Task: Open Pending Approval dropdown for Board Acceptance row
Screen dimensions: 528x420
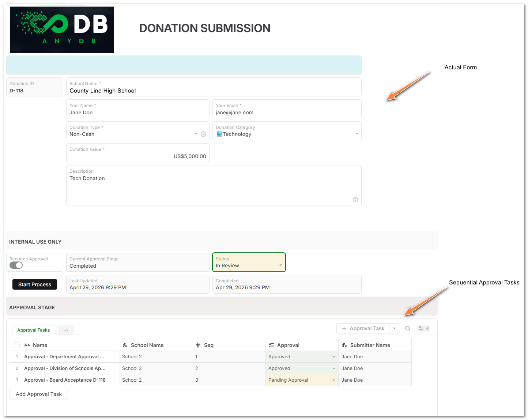Action: click(334, 380)
